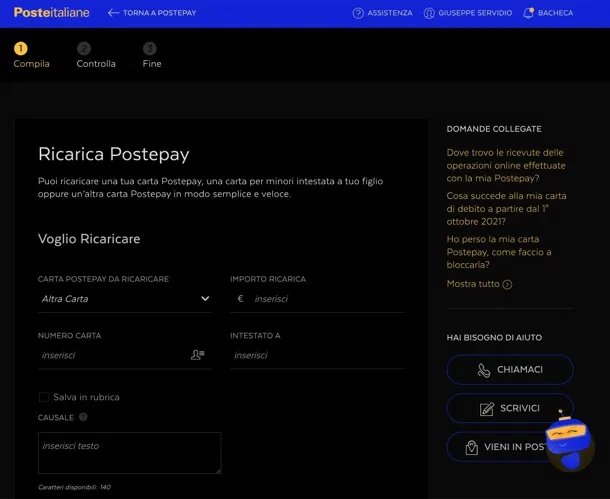Click the euro symbol in amount field
The height and width of the screenshot is (499, 610).
click(x=240, y=298)
